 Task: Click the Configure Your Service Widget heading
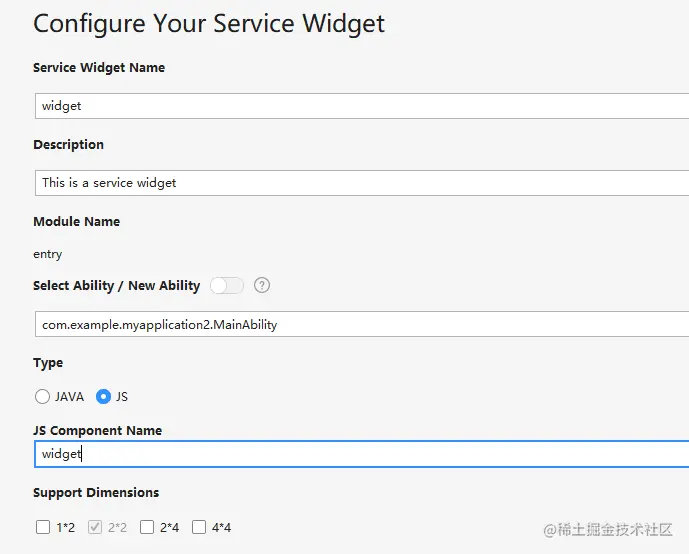[209, 24]
